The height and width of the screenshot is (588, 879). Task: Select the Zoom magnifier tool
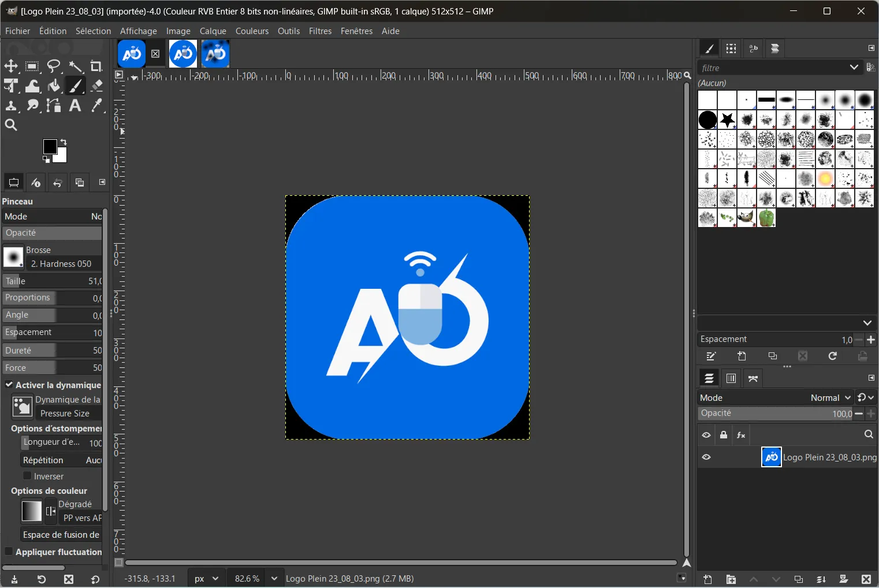coord(11,125)
